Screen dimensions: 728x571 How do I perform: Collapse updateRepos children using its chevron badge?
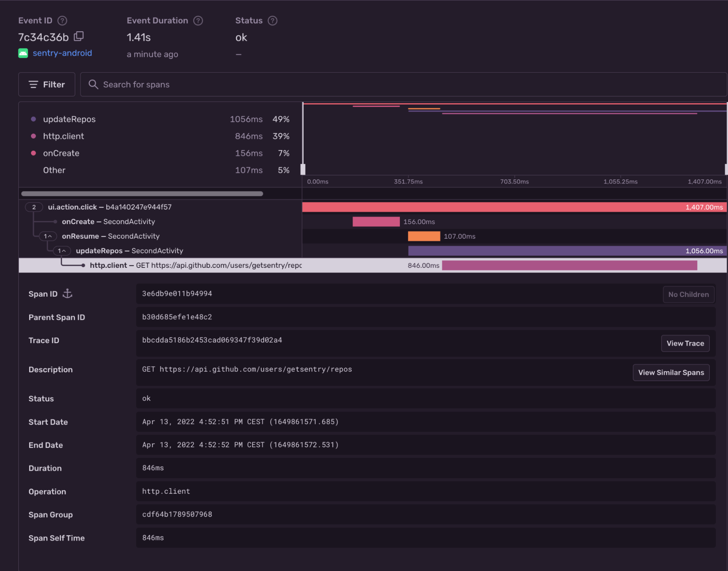click(62, 251)
